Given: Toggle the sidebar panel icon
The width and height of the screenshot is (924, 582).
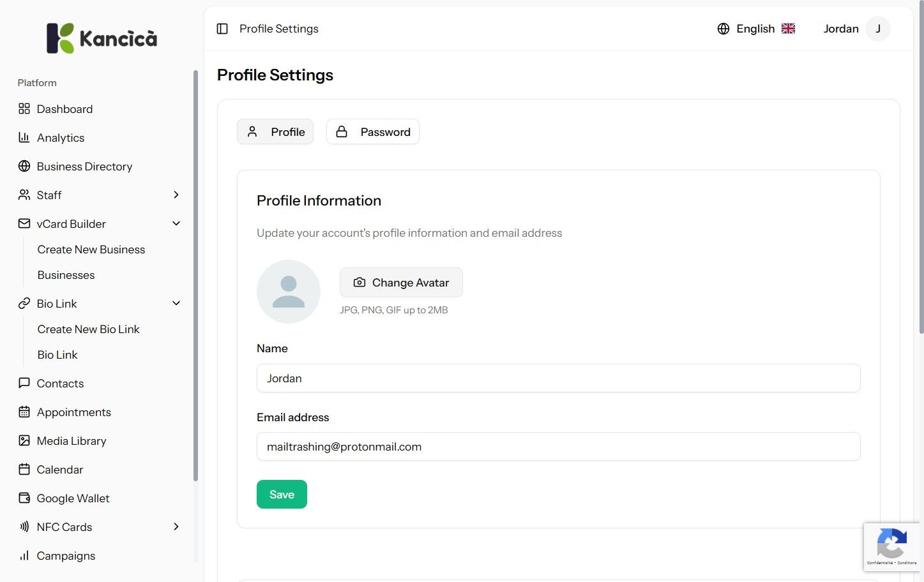Looking at the screenshot, I should coord(222,29).
